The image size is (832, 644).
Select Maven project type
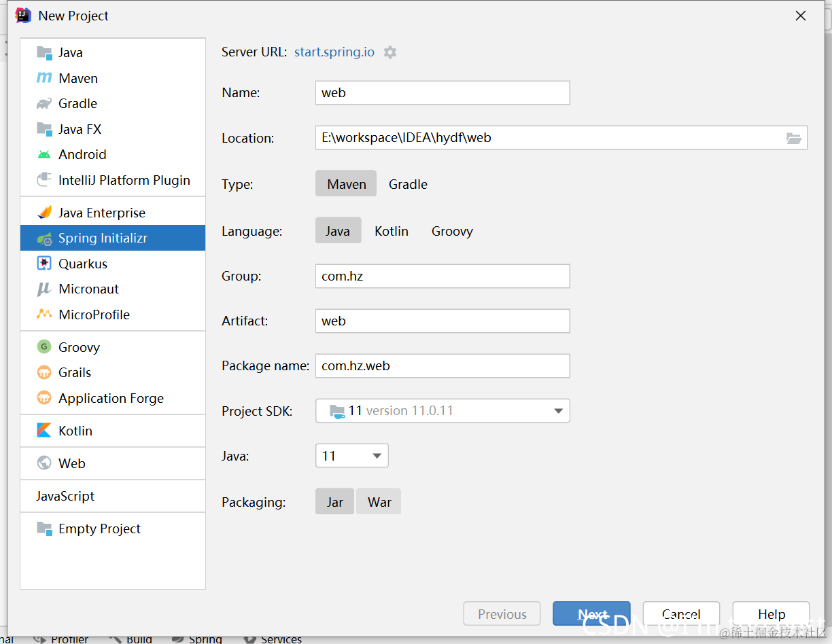click(346, 184)
